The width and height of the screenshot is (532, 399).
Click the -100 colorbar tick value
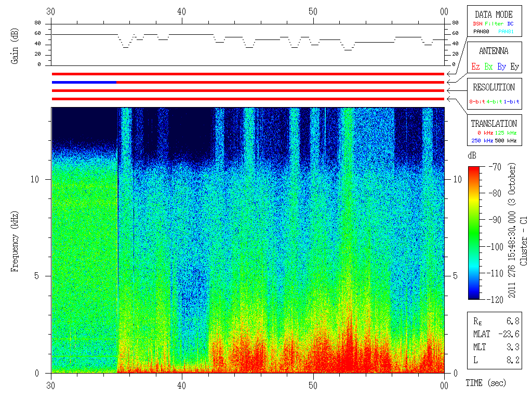(x=496, y=246)
